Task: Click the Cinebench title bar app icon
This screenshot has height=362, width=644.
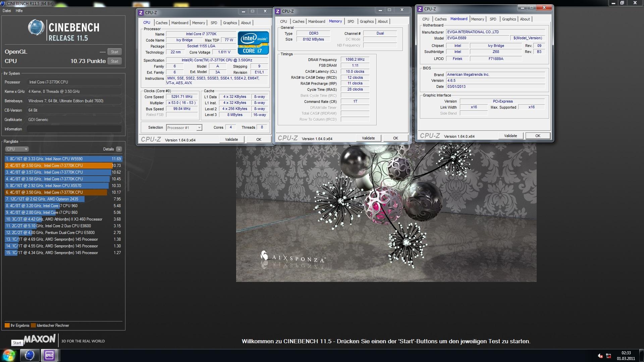Action: pos(3,3)
